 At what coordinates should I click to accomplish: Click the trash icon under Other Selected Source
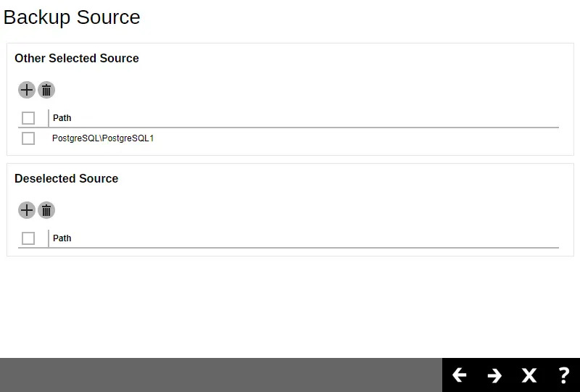coord(46,90)
